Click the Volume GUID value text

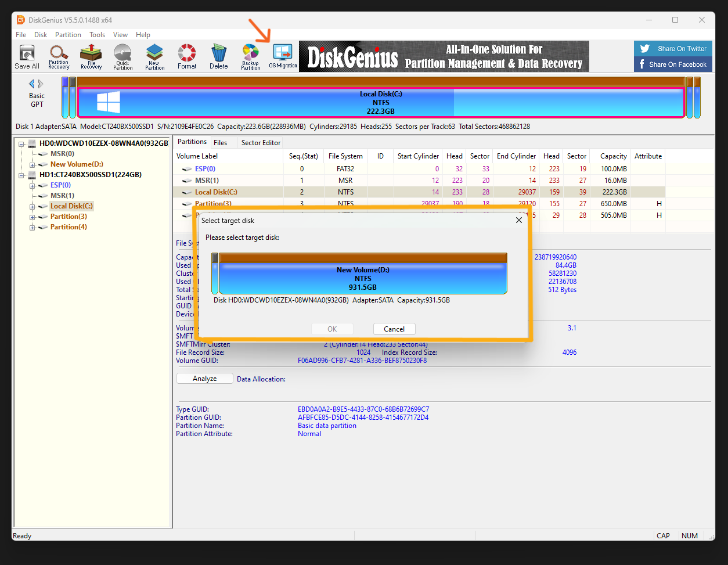click(x=362, y=361)
